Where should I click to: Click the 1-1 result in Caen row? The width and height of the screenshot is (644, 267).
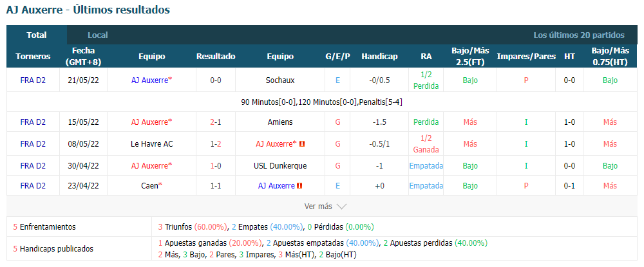coord(216,186)
